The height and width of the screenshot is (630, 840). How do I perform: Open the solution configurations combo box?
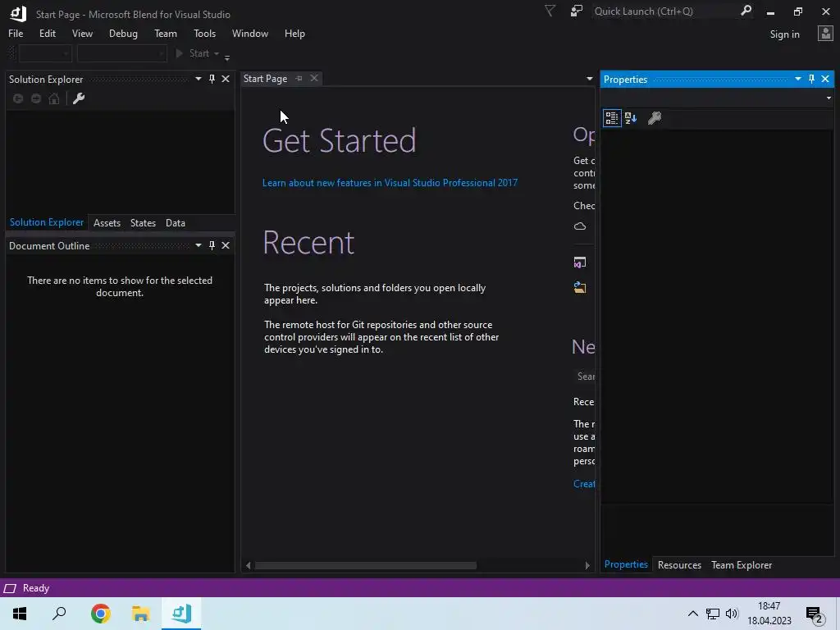pos(45,53)
